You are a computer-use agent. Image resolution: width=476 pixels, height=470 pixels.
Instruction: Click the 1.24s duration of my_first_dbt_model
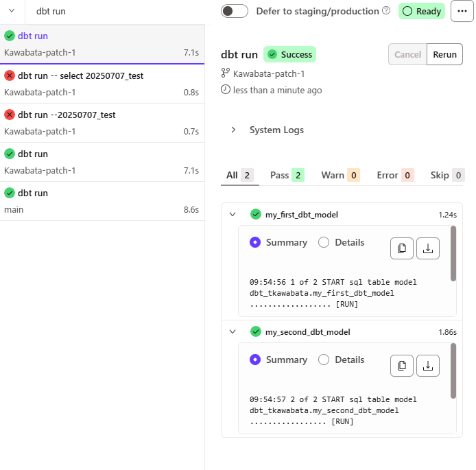coord(447,215)
